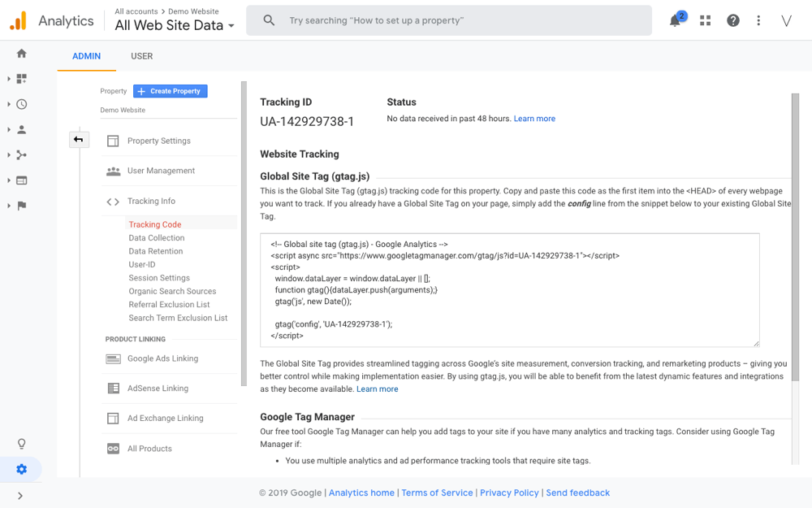This screenshot has height=508, width=812.
Task: Open Realtime clock icon in sidebar
Action: coord(21,104)
